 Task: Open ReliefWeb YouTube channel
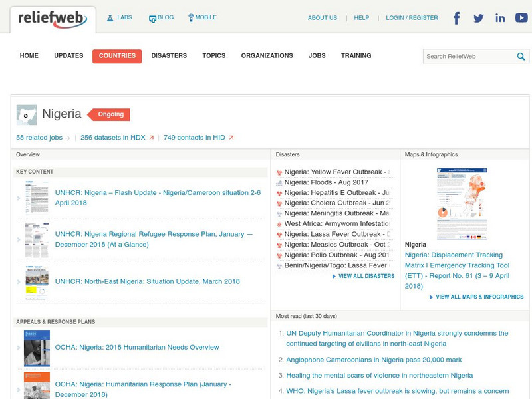click(521, 18)
